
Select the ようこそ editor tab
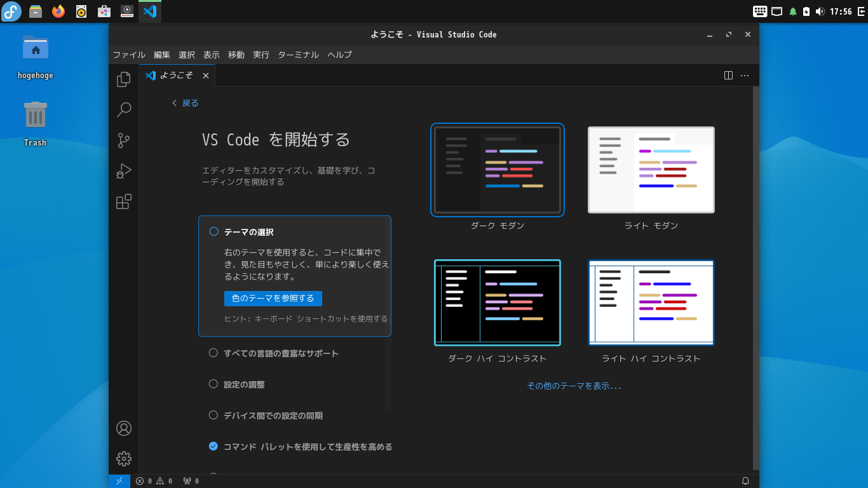[177, 75]
